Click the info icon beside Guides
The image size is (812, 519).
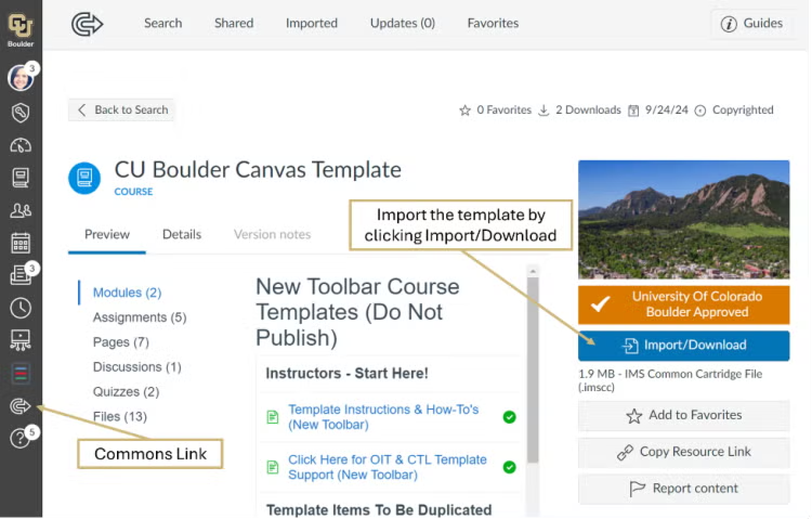(x=729, y=24)
